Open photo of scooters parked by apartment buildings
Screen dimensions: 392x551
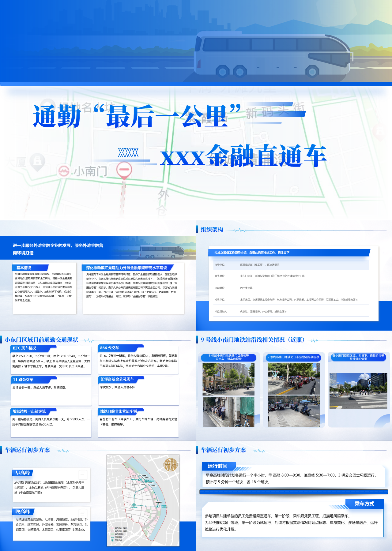click(x=228, y=379)
